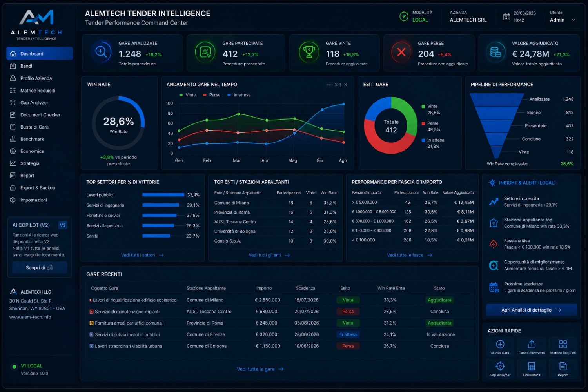Click the Strategia trend icon

(13, 163)
